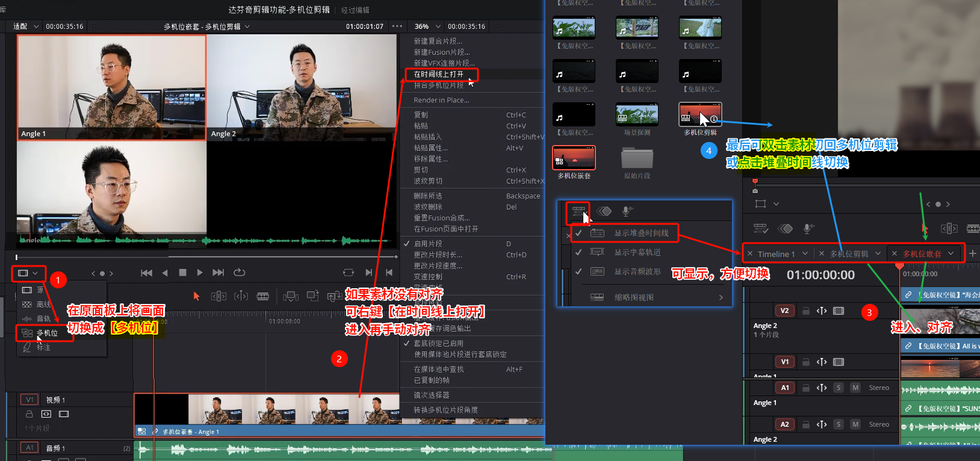This screenshot has width=980, height=461.
Task: Click stop button in left viewer transport
Action: 182,273
